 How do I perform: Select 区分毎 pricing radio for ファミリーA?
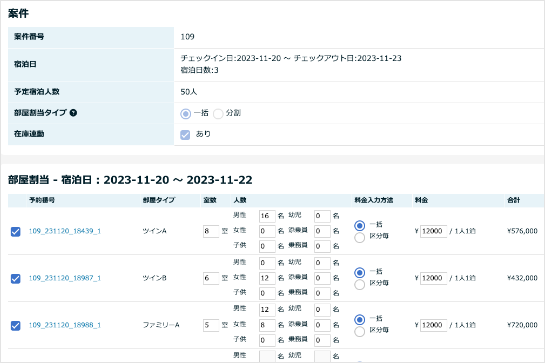[359, 331]
